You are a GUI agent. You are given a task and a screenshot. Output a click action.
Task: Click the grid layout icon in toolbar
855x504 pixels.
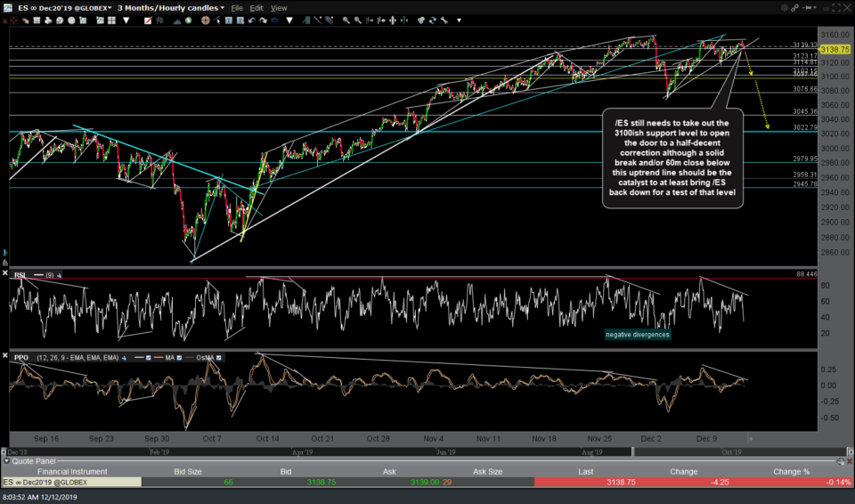click(x=37, y=20)
